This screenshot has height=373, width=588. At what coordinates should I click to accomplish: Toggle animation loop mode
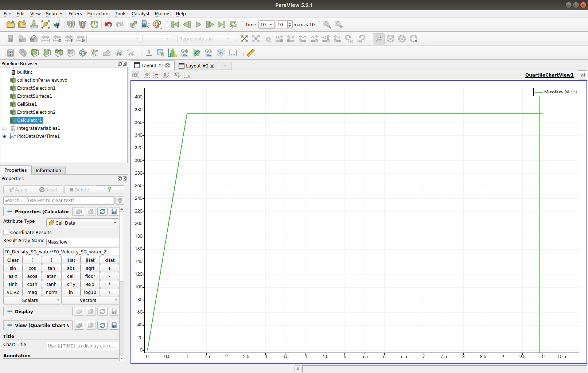click(x=233, y=24)
